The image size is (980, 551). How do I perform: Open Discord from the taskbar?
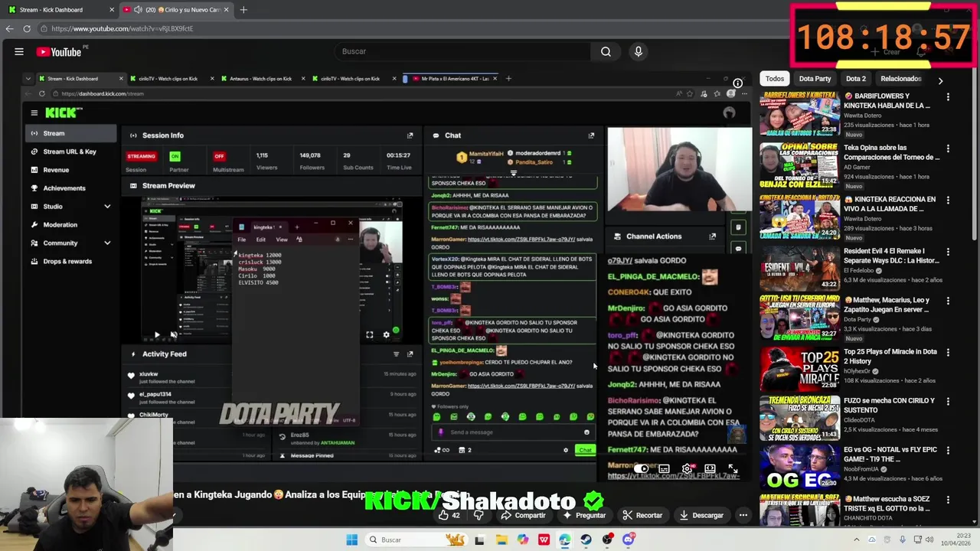(629, 540)
